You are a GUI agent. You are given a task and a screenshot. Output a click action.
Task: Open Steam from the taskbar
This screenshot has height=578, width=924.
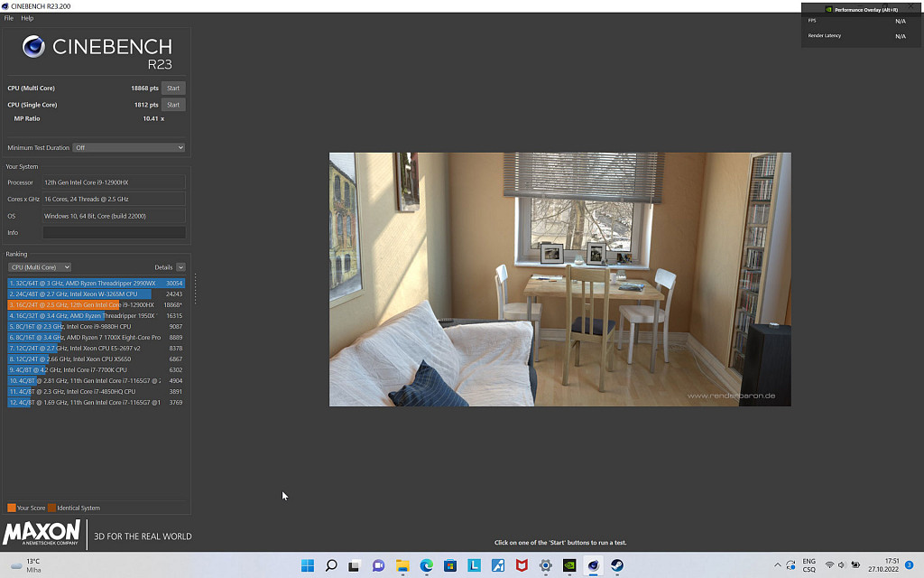click(x=617, y=565)
